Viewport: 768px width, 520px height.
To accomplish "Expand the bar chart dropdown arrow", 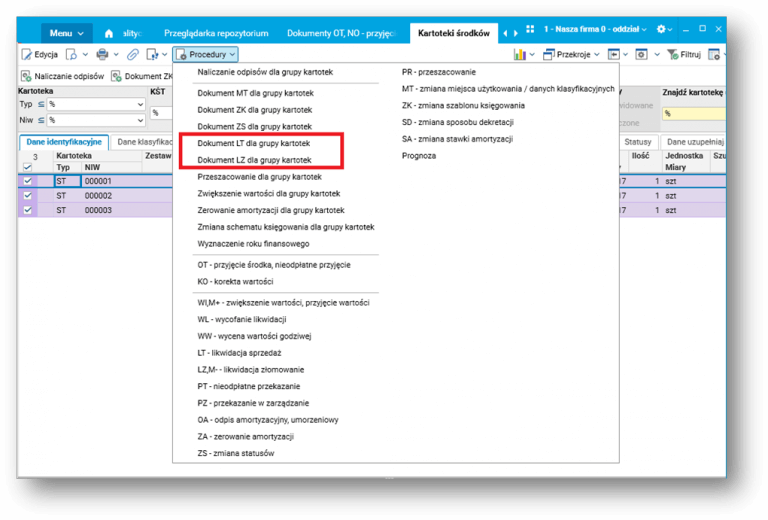I will pos(532,55).
